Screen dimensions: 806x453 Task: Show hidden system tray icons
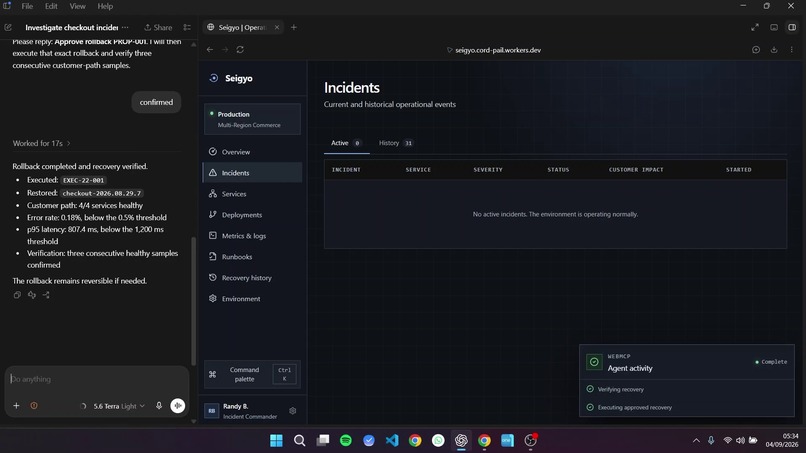click(696, 441)
